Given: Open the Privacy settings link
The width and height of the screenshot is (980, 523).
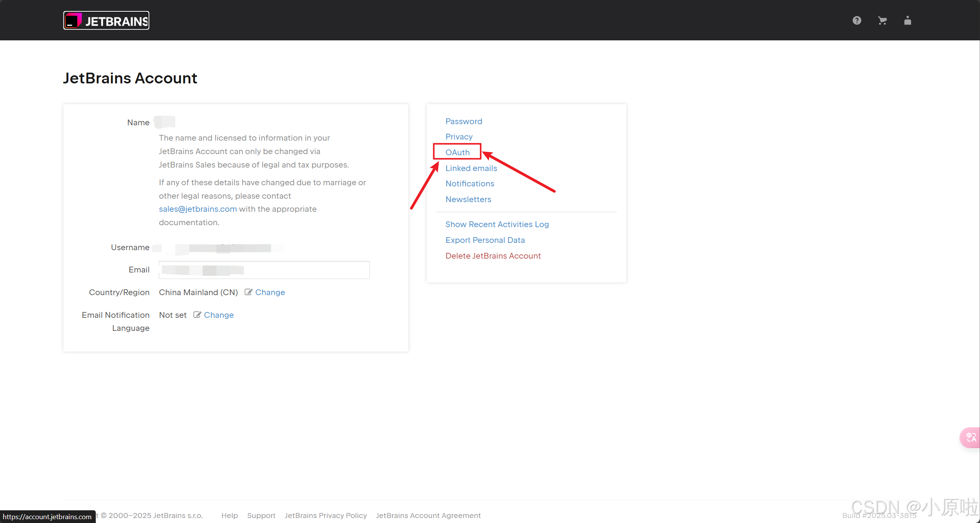Looking at the screenshot, I should click(x=459, y=137).
